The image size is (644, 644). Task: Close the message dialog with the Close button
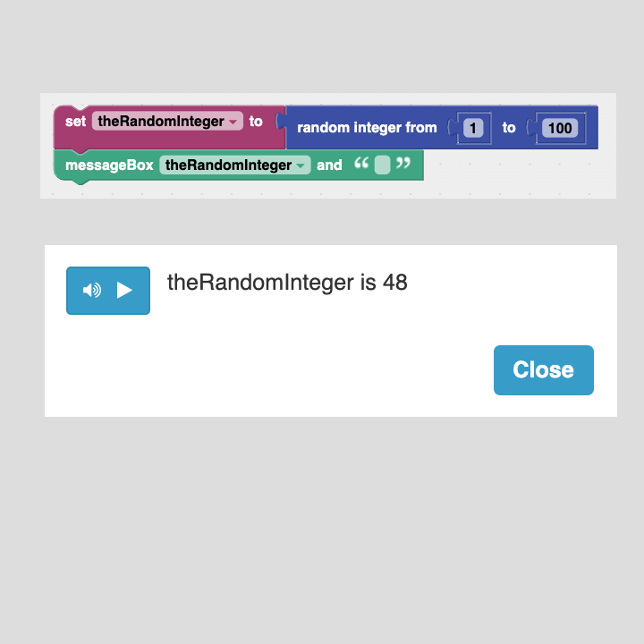pos(544,370)
